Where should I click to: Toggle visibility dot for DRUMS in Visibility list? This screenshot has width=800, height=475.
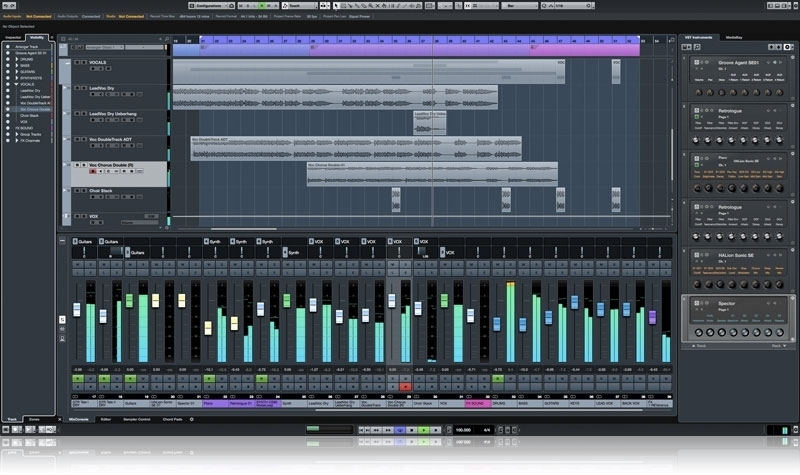[8, 57]
